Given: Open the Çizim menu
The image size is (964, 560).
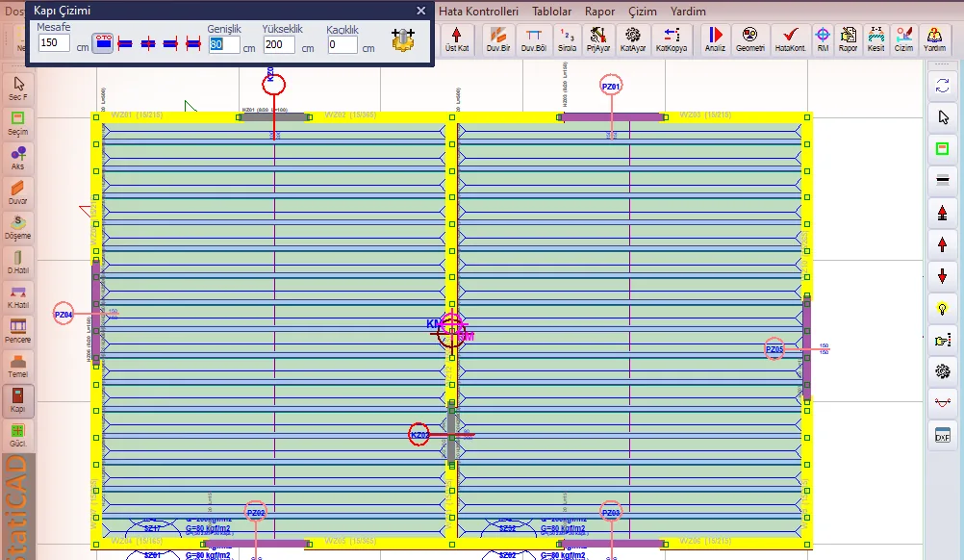Looking at the screenshot, I should [x=642, y=11].
